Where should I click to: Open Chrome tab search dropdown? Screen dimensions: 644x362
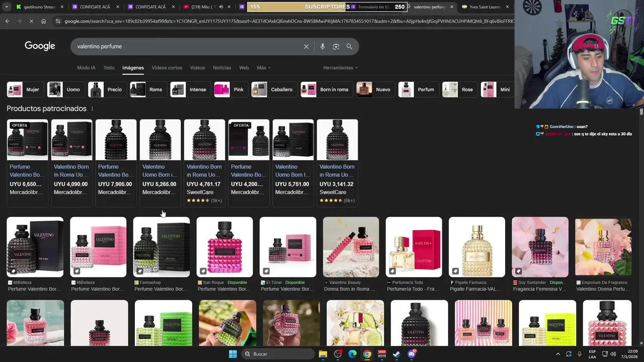7,7
